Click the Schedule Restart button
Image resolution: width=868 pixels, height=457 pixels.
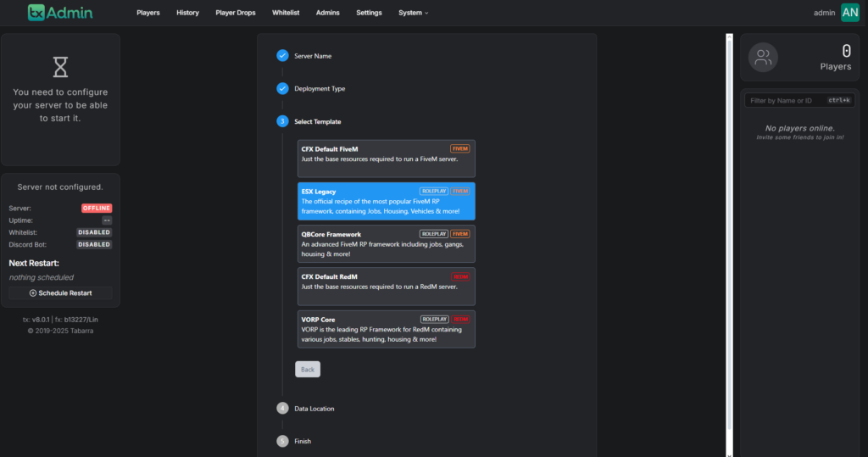(60, 293)
